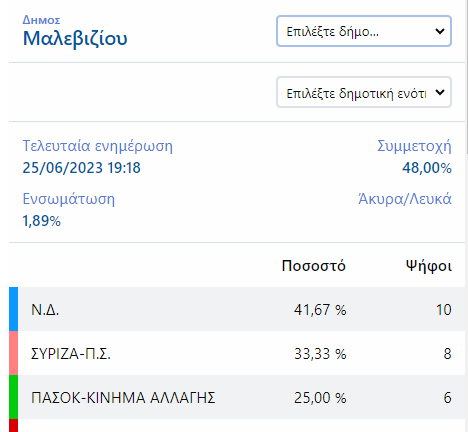Click the Μαλεβιζίου municipality title
Screen dimensions: 468x432
coord(75,38)
